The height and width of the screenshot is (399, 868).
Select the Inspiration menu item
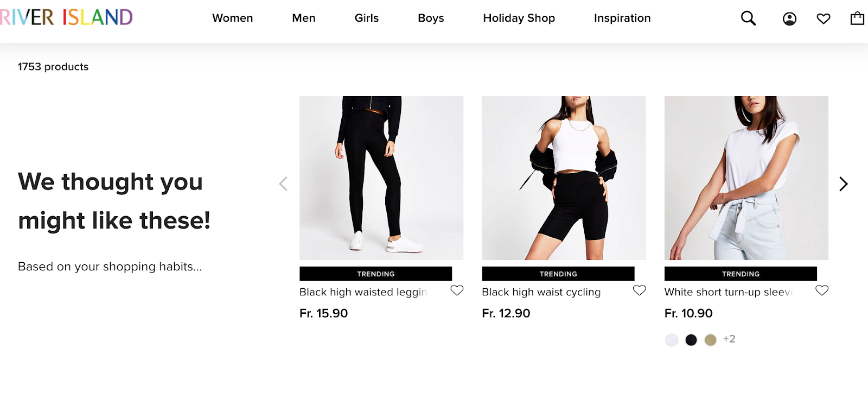[x=622, y=18]
